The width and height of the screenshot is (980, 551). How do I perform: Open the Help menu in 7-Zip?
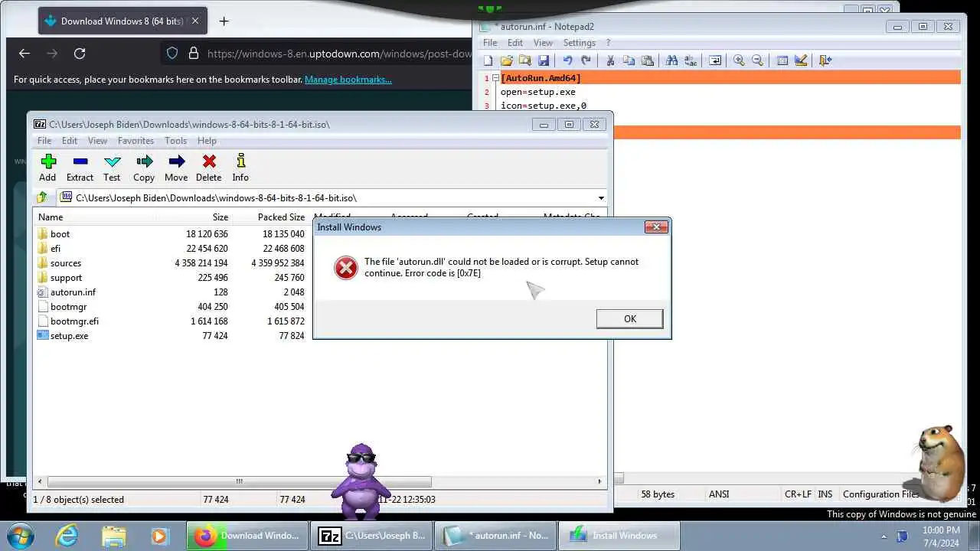207,141
